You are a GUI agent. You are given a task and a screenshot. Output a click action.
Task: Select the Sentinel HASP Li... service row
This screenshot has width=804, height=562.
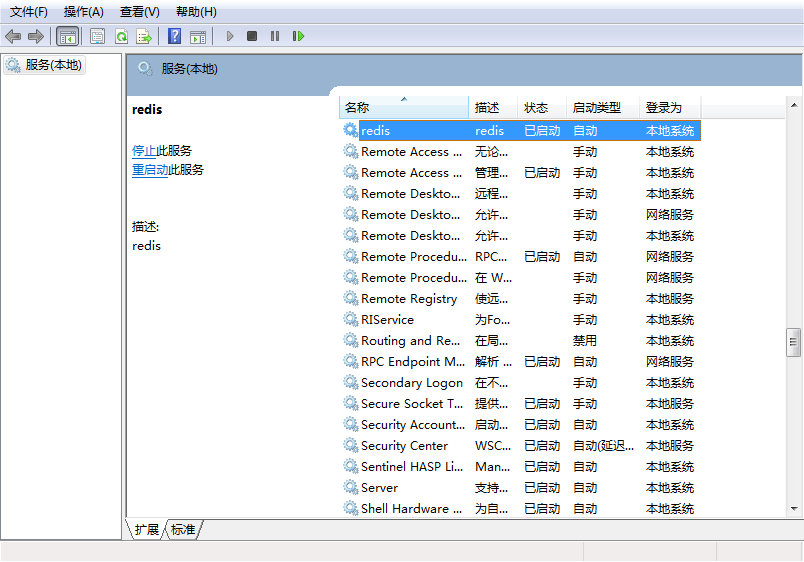[x=520, y=467]
